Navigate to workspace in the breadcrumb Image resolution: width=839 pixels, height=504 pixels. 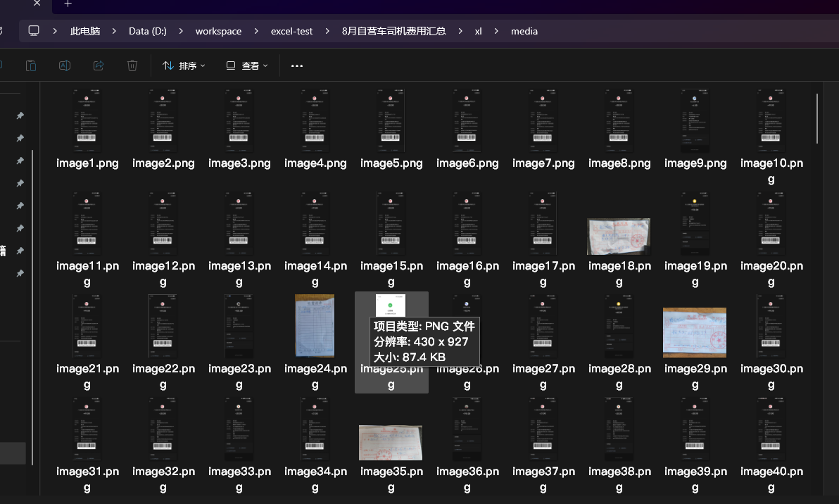218,31
